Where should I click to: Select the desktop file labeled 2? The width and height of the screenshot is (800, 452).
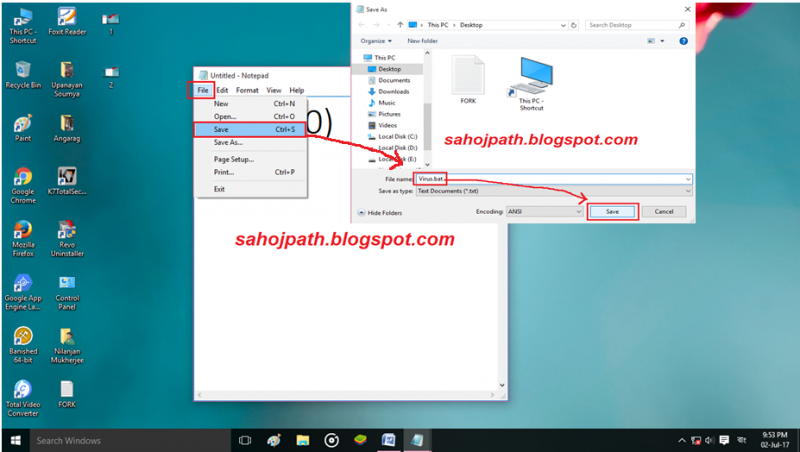tap(111, 77)
